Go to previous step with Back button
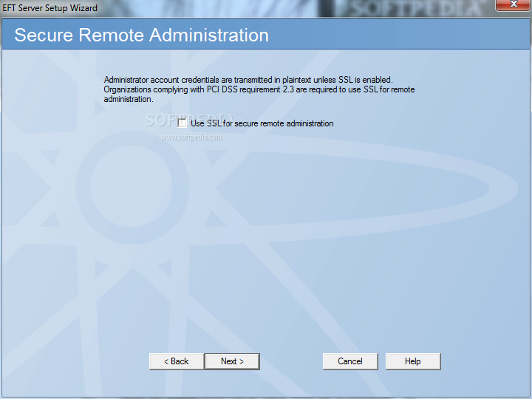This screenshot has height=399, width=532. point(177,361)
